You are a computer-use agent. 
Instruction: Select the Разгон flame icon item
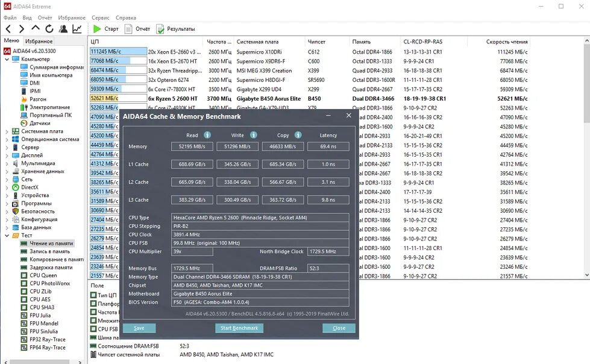[24, 99]
